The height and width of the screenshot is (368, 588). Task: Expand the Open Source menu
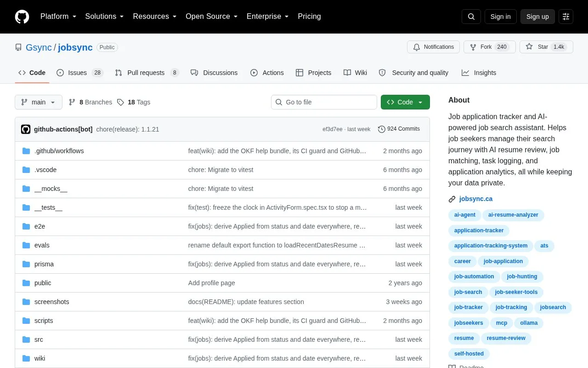pyautogui.click(x=211, y=17)
